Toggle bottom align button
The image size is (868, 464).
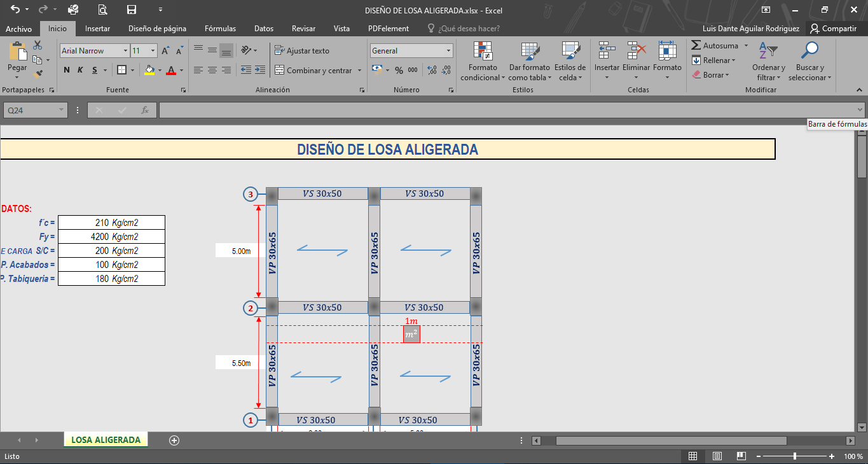[x=226, y=50]
